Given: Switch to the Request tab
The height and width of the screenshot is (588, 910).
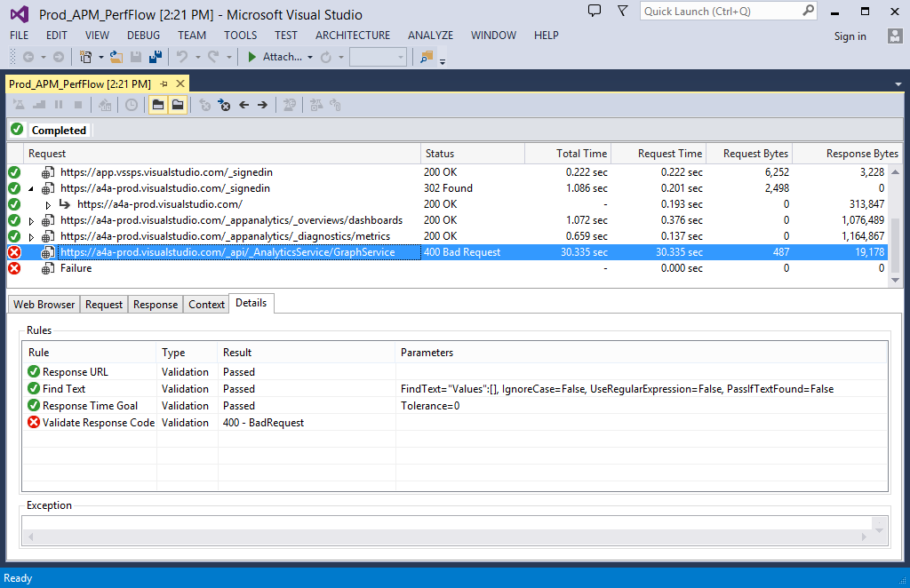Looking at the screenshot, I should click(x=104, y=305).
